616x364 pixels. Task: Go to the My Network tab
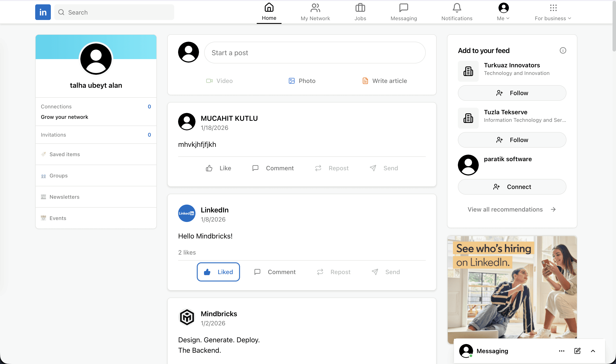[315, 12]
